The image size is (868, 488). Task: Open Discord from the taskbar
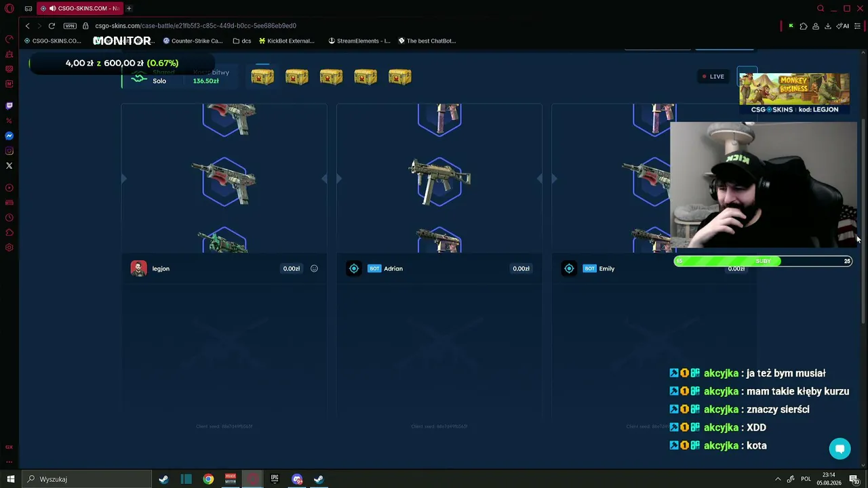click(297, 479)
